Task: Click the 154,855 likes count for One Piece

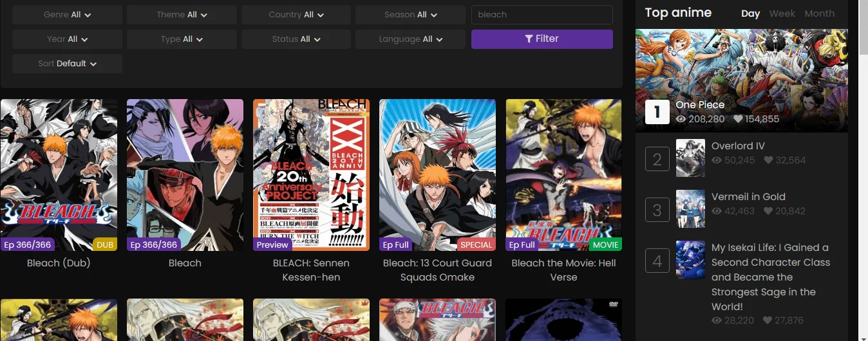Action: coord(763,119)
